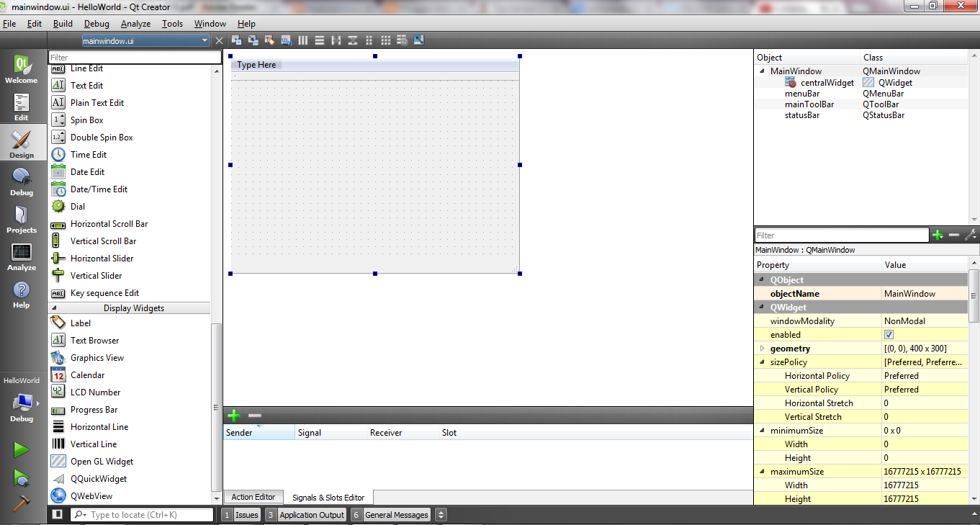Open the Application Output pane
Image resolution: width=980 pixels, height=525 pixels.
(x=311, y=514)
